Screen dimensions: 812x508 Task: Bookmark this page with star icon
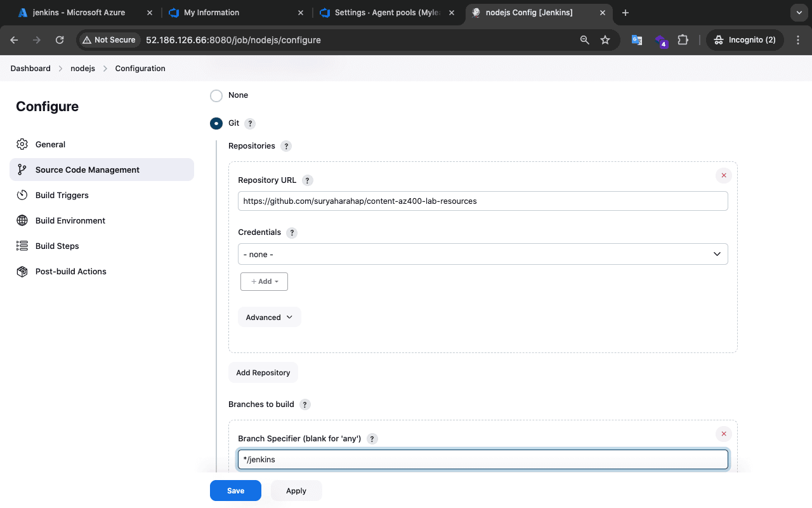coord(605,40)
